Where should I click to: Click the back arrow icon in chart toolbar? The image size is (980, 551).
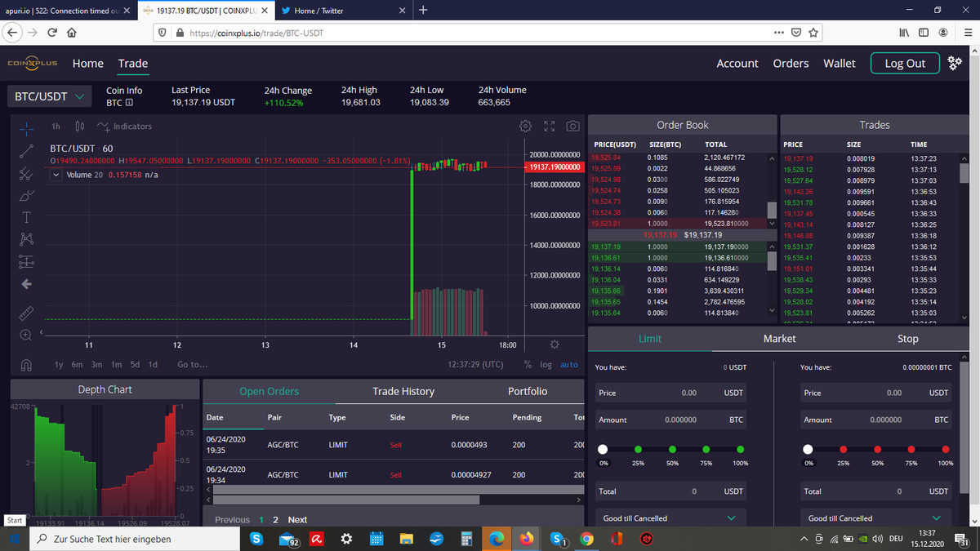26,284
